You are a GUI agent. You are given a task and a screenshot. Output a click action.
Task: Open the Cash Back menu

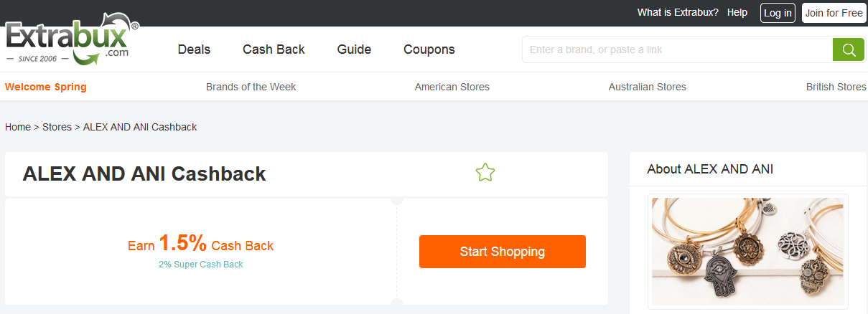coord(274,49)
